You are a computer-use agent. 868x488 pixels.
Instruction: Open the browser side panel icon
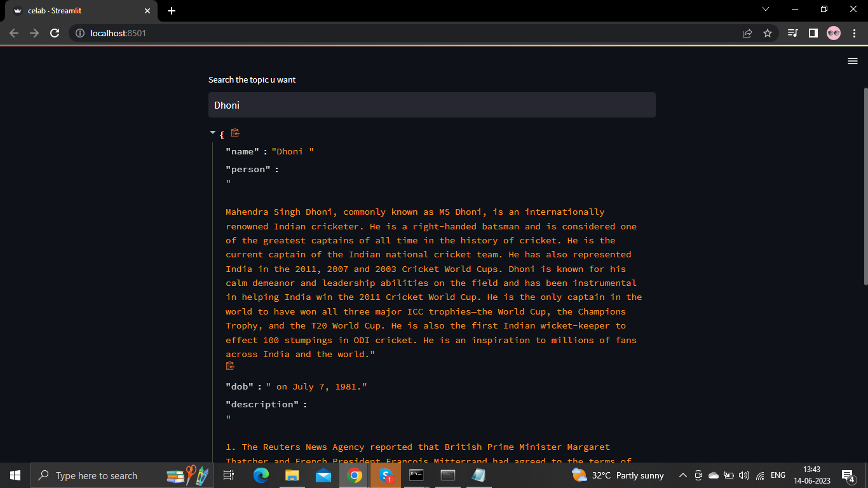(814, 32)
